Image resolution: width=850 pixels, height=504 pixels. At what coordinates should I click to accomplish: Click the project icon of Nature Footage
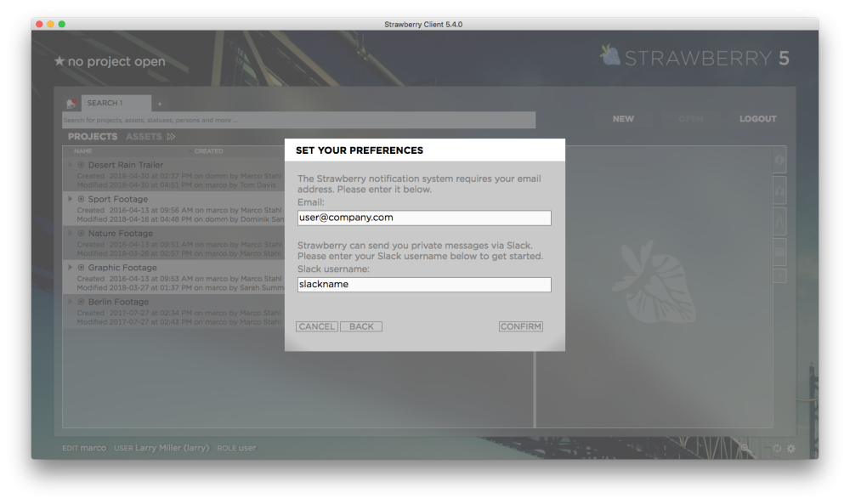tap(81, 233)
